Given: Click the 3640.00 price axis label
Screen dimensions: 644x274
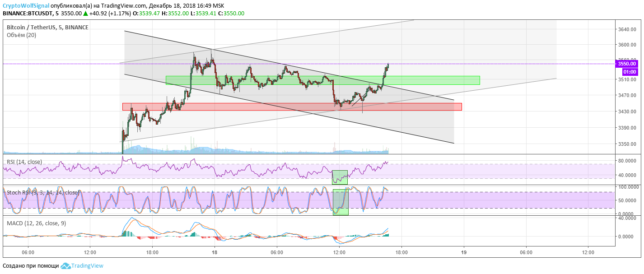Looking at the screenshot, I should (x=627, y=30).
